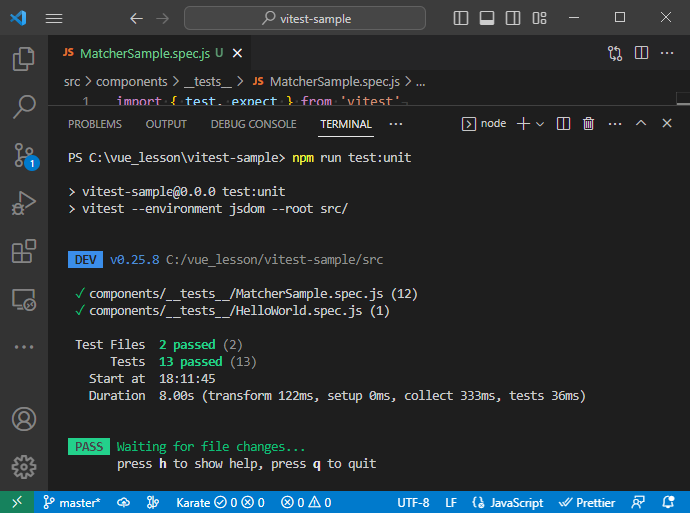Viewport: 690px width, 513px height.
Task: Open the Search view in activity bar
Action: coord(24,107)
